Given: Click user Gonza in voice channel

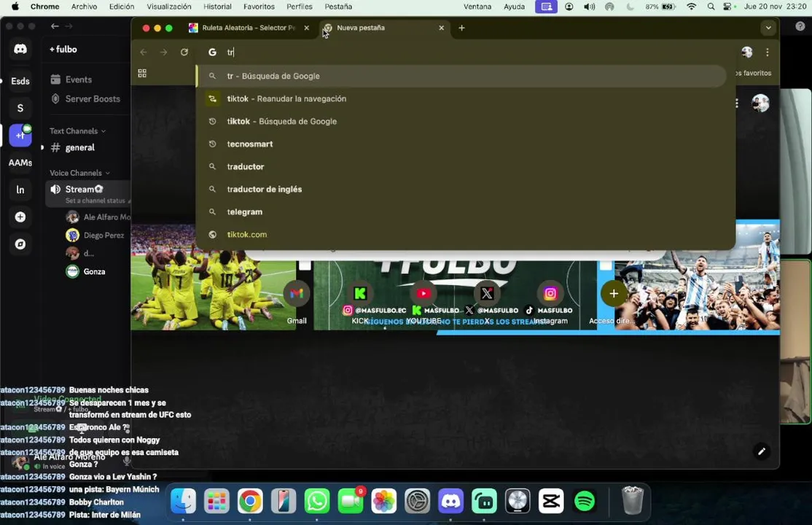Looking at the screenshot, I should [x=86, y=271].
